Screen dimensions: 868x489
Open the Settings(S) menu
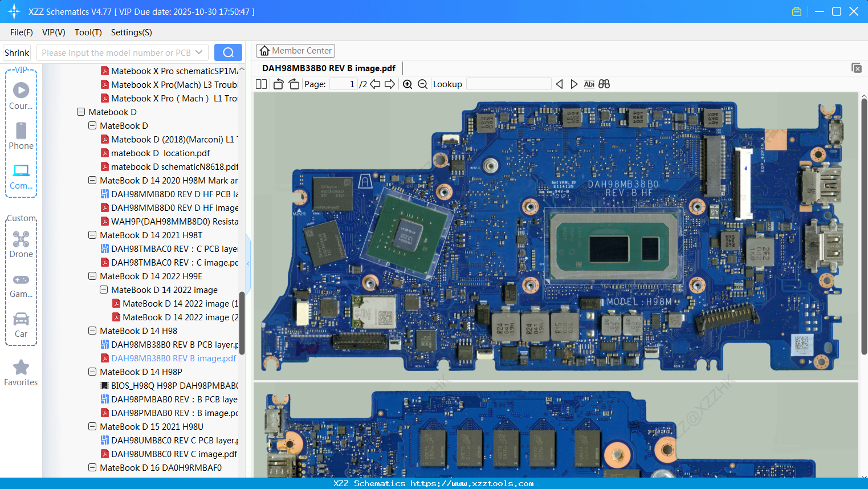pyautogui.click(x=132, y=32)
